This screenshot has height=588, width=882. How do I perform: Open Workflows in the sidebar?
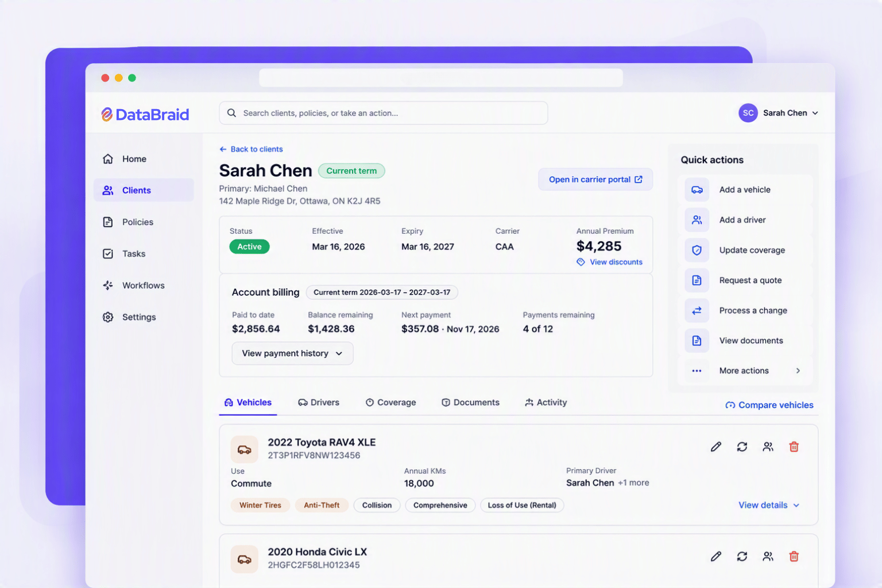point(144,285)
